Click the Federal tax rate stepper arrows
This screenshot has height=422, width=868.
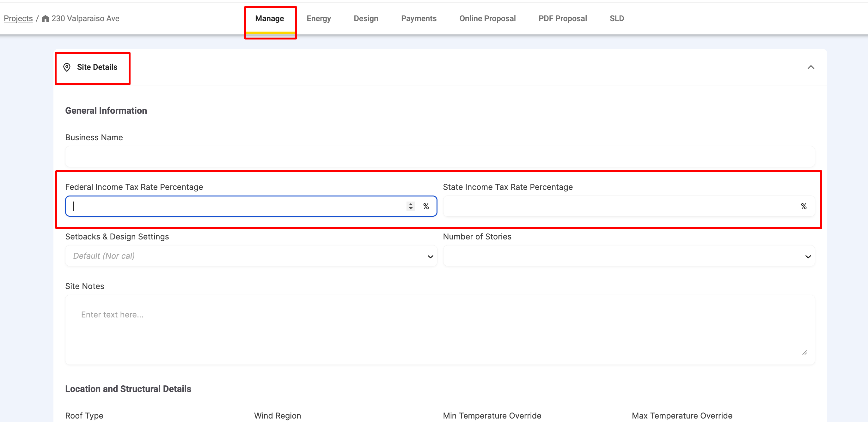point(410,206)
